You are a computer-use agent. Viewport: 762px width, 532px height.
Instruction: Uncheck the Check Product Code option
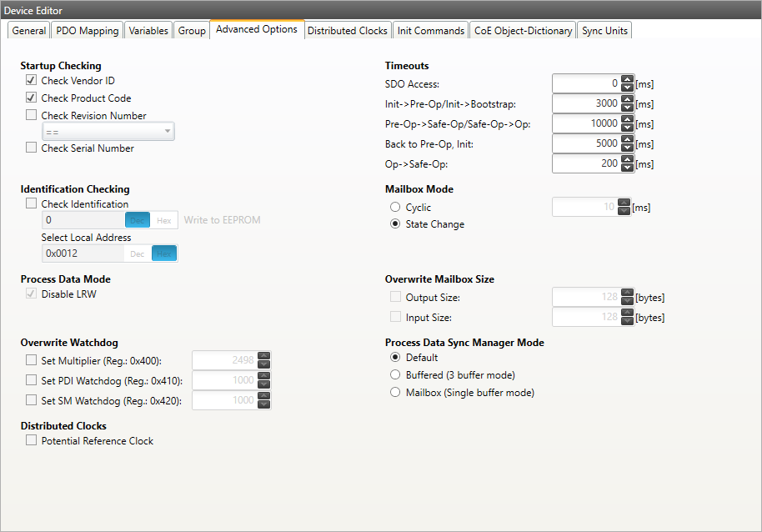pos(31,97)
